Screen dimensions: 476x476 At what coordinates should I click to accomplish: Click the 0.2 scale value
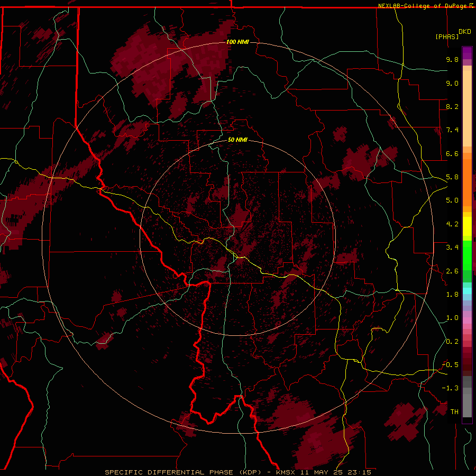(452, 342)
